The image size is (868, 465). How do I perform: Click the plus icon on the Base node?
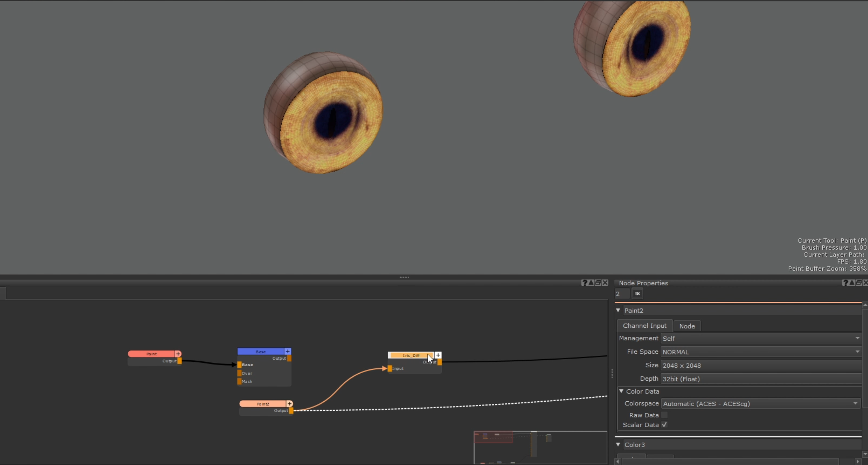288,351
